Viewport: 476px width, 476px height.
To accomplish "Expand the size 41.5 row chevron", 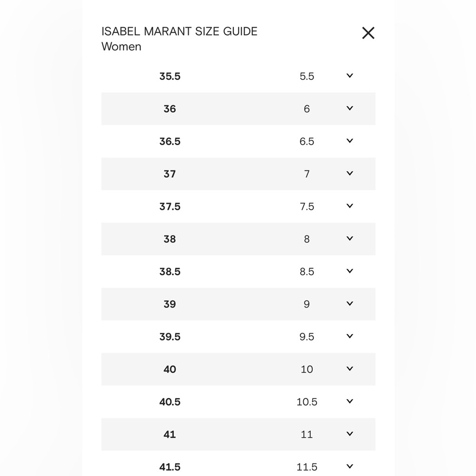I will (350, 466).
